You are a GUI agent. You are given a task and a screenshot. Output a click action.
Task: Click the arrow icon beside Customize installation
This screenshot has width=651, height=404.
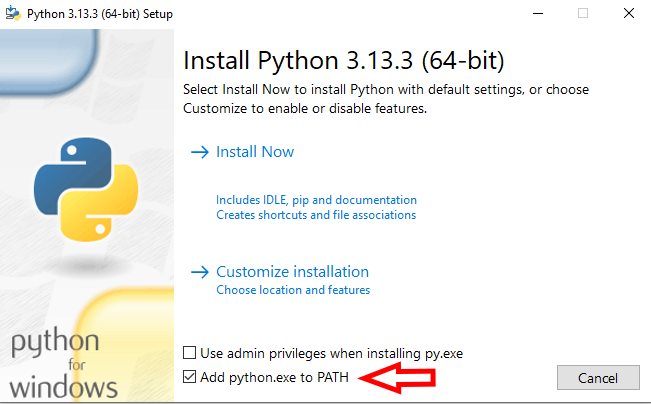(198, 272)
